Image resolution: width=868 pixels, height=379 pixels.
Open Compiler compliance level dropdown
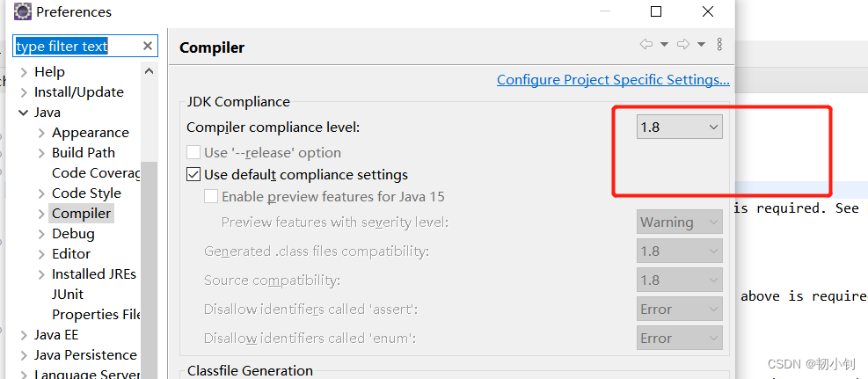pos(679,127)
